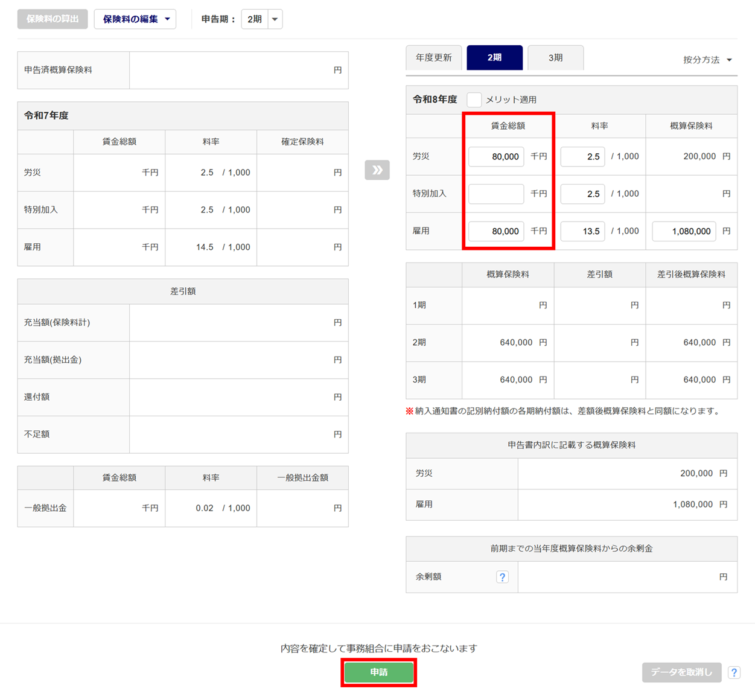Click 内容を確定して事務組合に申請 message text
This screenshot has height=700, width=755.
379,648
